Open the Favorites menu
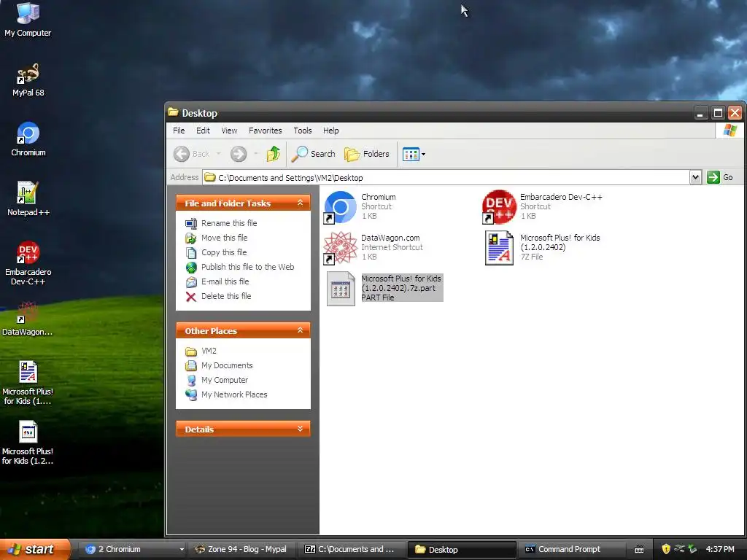The width and height of the screenshot is (747, 560). pos(266,131)
